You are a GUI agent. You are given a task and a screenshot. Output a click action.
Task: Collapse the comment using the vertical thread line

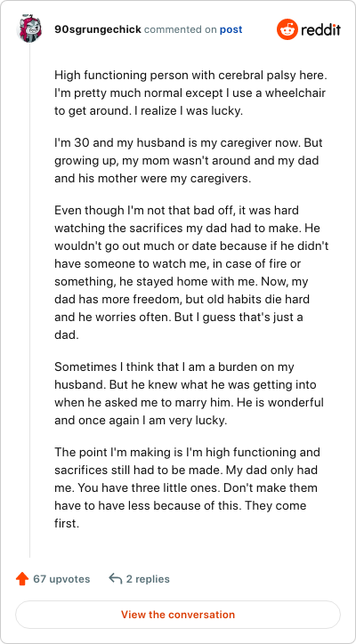tap(29, 300)
